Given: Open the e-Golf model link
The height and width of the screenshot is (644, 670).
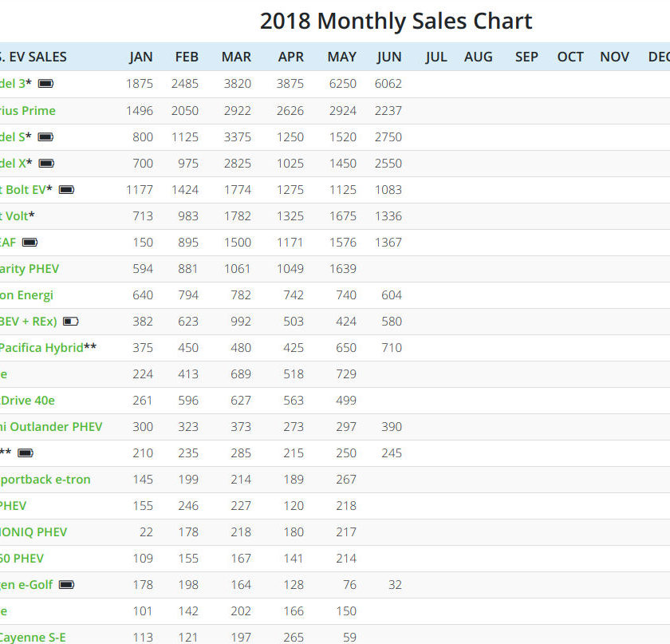Looking at the screenshot, I should (x=26, y=585).
